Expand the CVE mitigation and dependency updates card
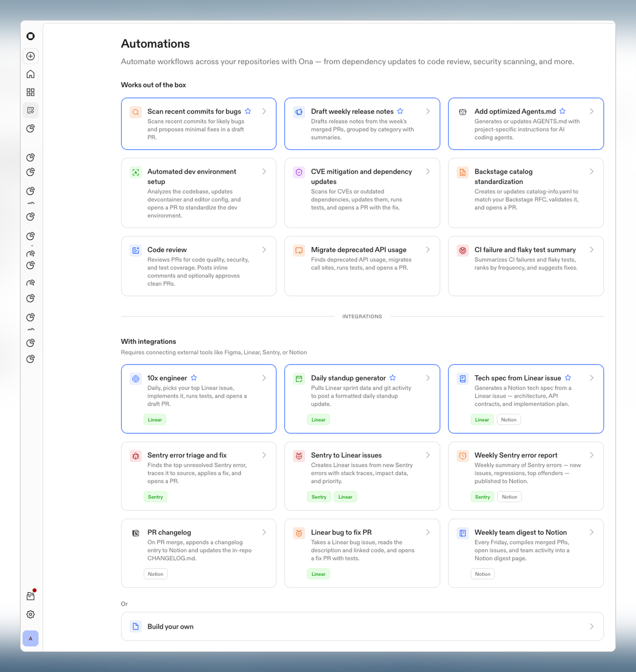This screenshot has width=636, height=672. [x=428, y=172]
